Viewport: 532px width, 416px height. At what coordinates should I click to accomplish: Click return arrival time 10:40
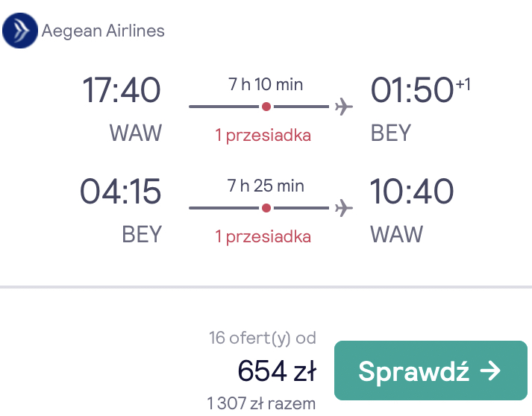(x=412, y=191)
